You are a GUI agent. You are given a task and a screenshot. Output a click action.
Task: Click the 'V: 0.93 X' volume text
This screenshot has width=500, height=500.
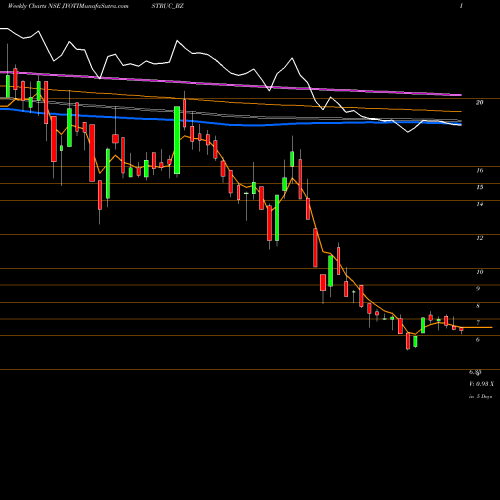482,384
